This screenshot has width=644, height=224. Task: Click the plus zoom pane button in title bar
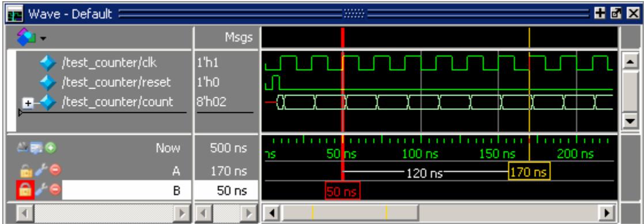point(600,14)
